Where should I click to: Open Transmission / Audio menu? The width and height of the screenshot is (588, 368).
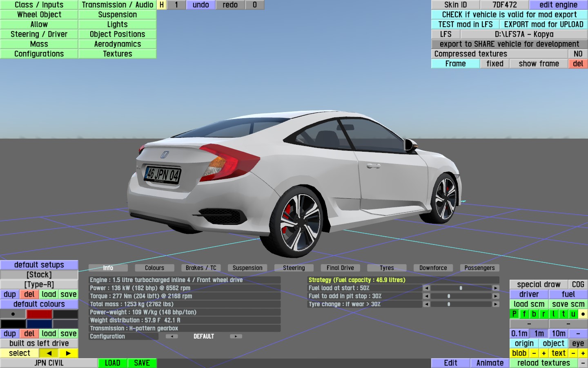[x=118, y=5]
